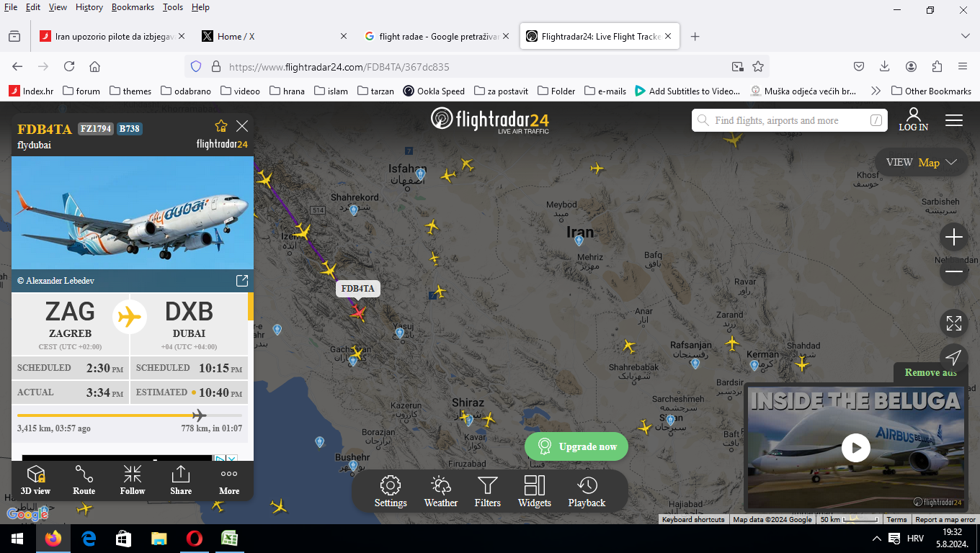
Task: Go to browser home page
Action: pyautogui.click(x=94, y=66)
